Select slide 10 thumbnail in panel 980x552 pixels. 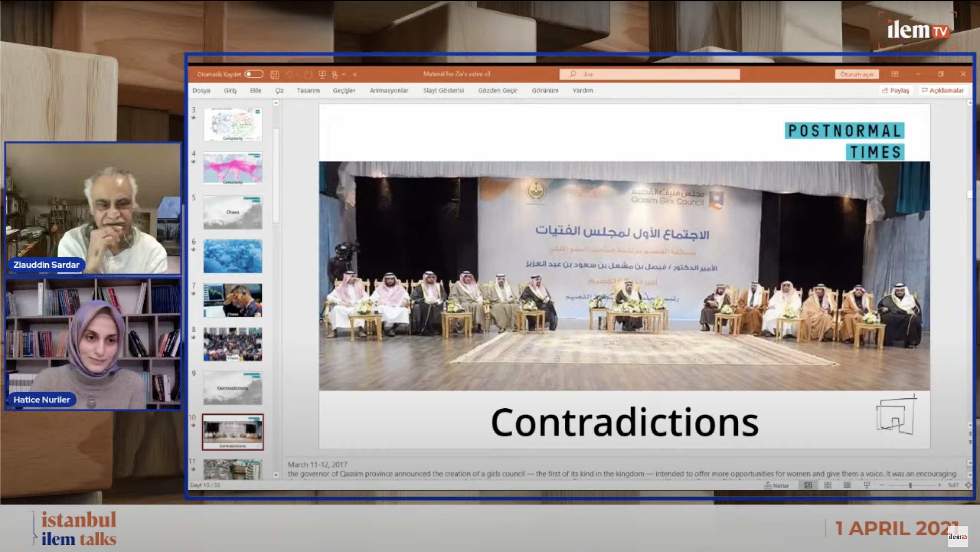(x=232, y=432)
